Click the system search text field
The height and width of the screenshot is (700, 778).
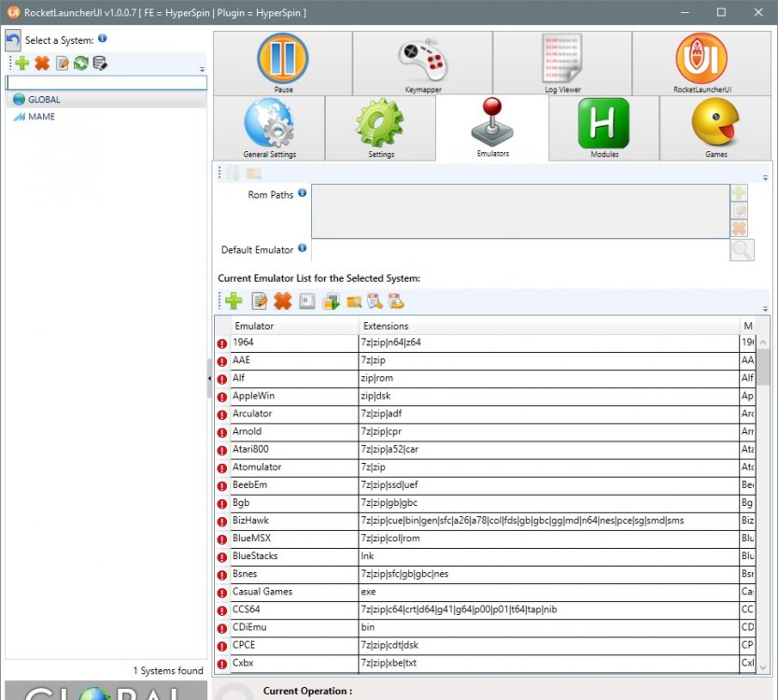click(106, 82)
